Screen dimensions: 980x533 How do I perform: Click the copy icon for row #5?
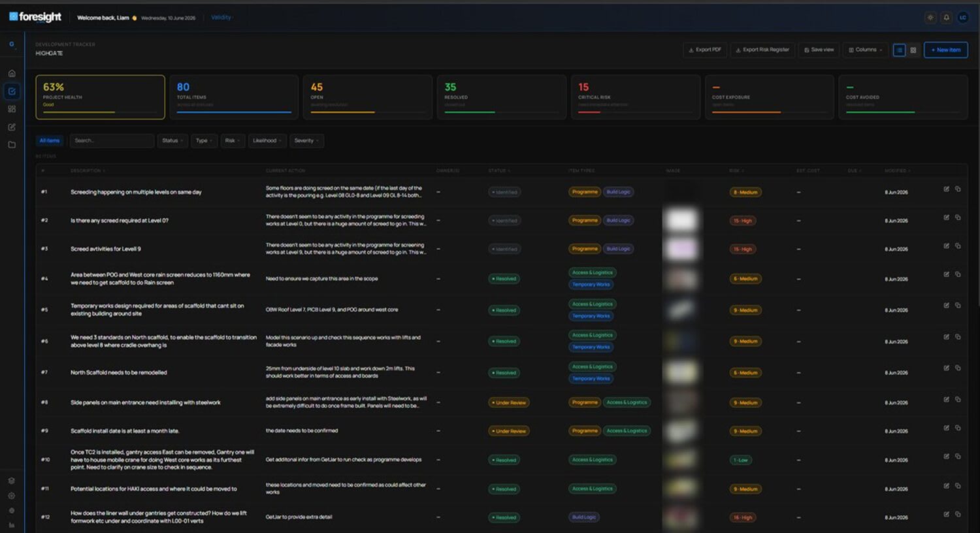point(958,305)
